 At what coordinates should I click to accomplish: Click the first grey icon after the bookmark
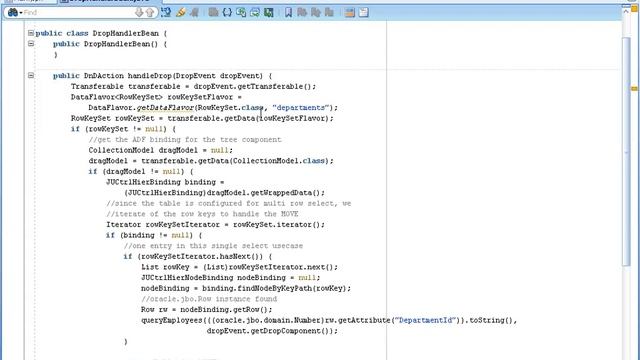(x=302, y=13)
